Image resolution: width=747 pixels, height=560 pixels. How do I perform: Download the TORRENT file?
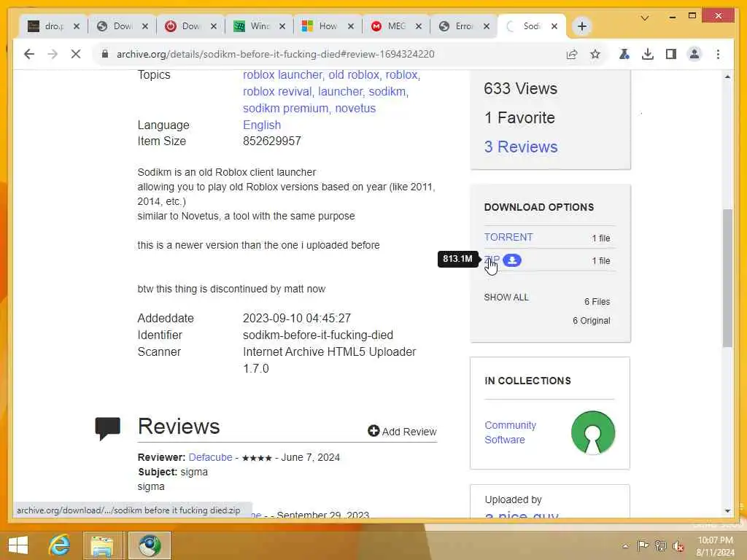click(508, 237)
